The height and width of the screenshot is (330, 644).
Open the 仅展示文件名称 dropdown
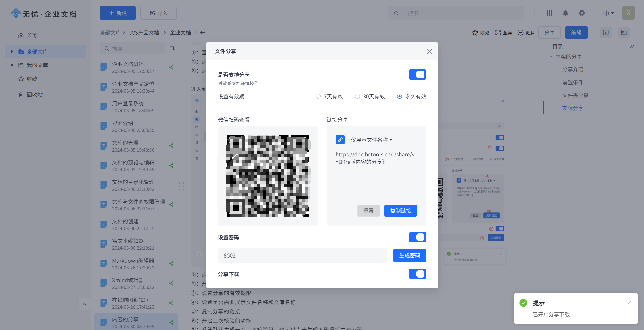coord(371,140)
